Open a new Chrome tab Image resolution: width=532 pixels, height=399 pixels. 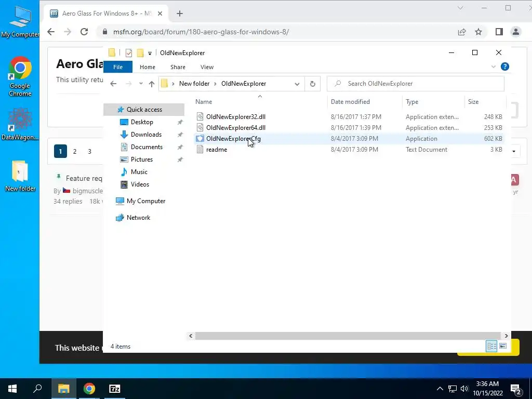pos(180,14)
